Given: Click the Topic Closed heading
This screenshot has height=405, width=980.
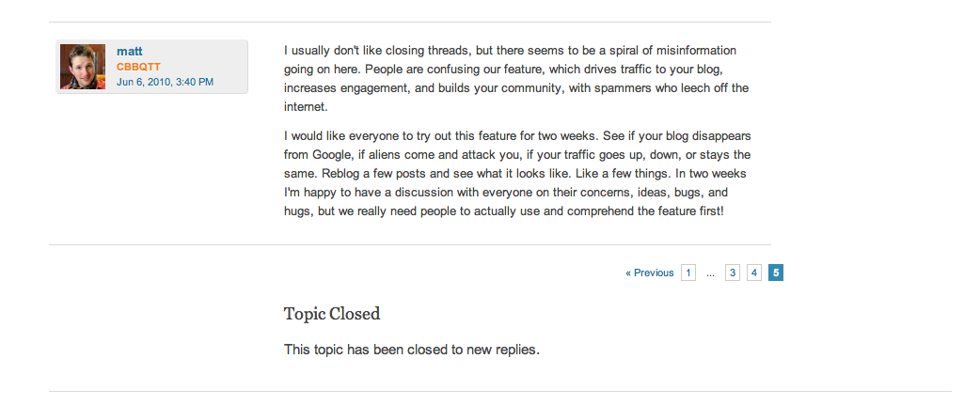Looking at the screenshot, I should point(332,314).
